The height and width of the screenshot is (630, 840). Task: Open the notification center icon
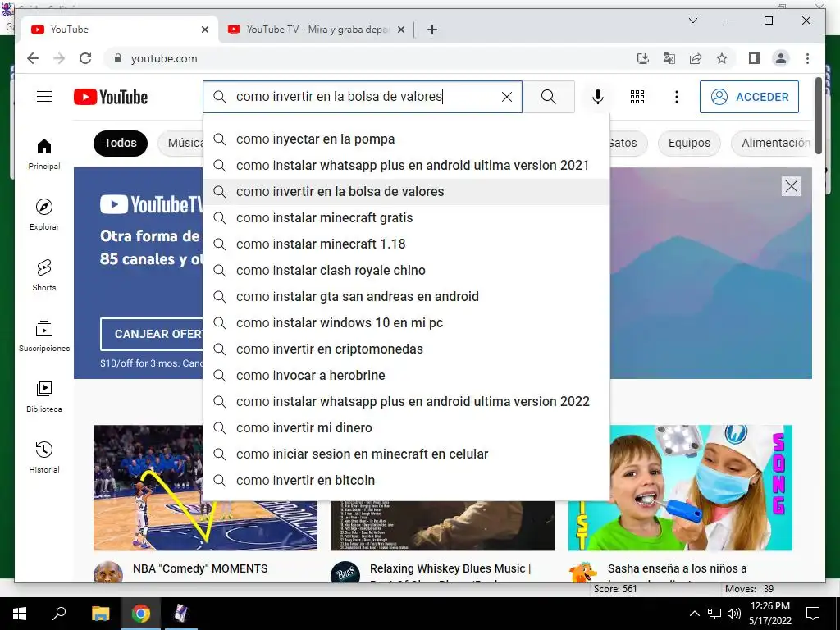(813, 614)
